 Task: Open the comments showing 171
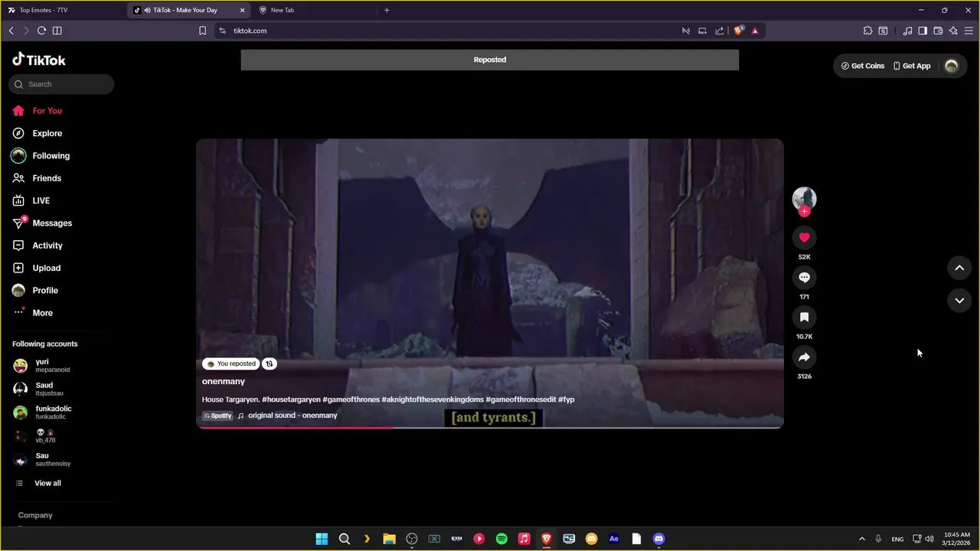(804, 277)
